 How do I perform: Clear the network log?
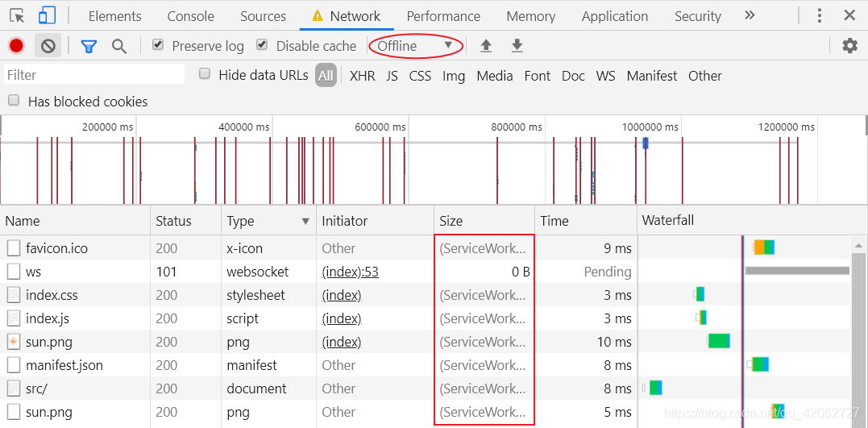48,46
